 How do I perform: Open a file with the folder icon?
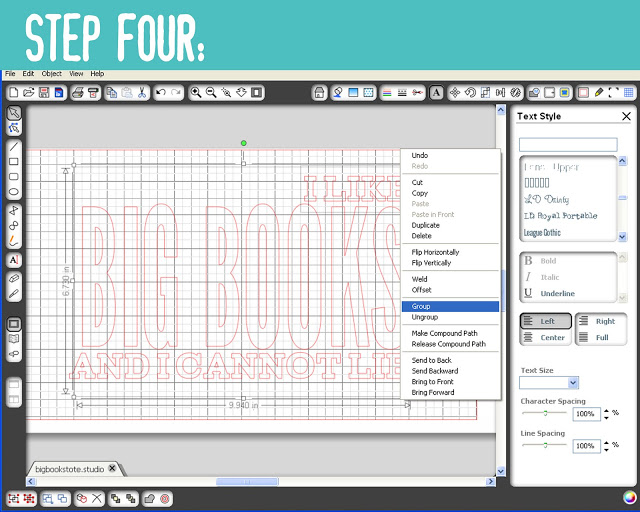click(x=29, y=93)
